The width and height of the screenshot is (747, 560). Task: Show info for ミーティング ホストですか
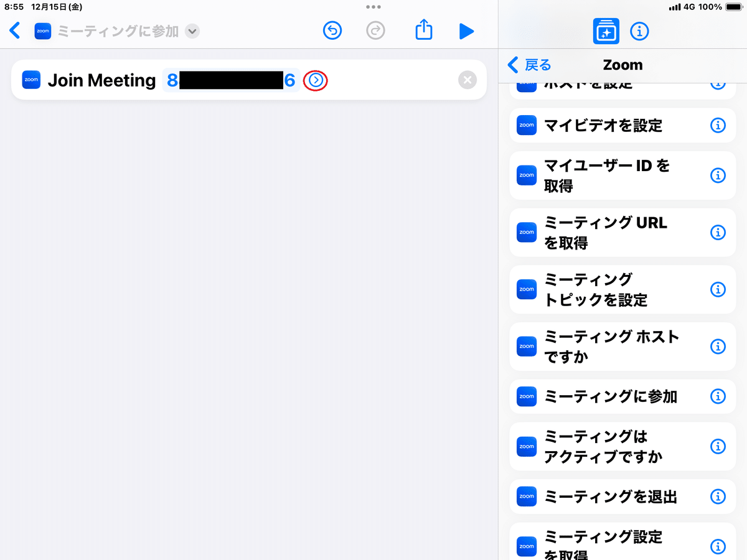pos(718,347)
